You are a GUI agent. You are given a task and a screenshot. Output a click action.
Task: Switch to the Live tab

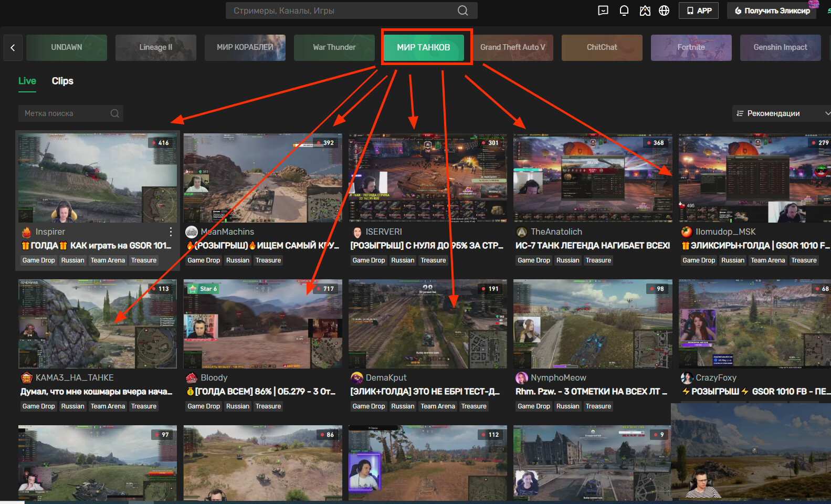[27, 81]
